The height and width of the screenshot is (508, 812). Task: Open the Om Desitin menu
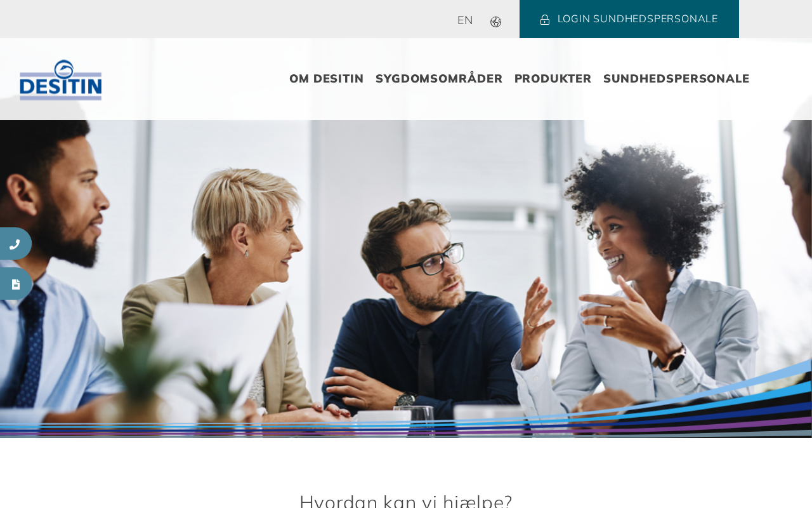coord(326,79)
